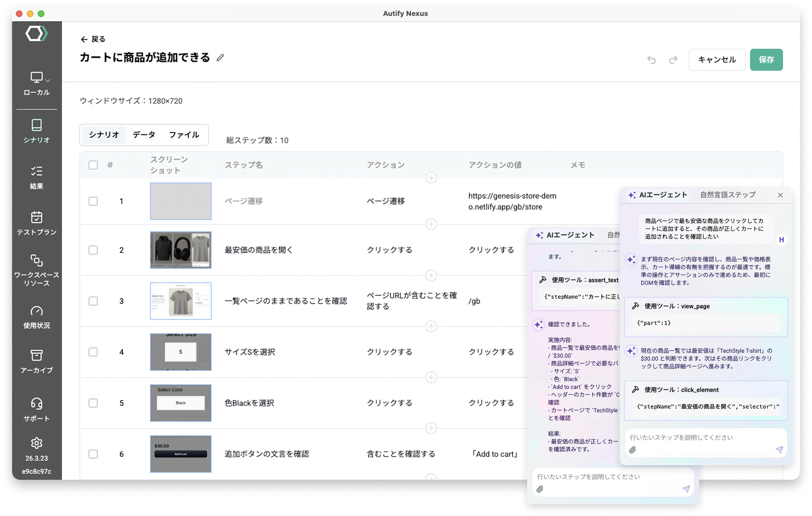Open サポート from the sidebar
Viewport: 812px width, 516px height.
[x=37, y=408]
